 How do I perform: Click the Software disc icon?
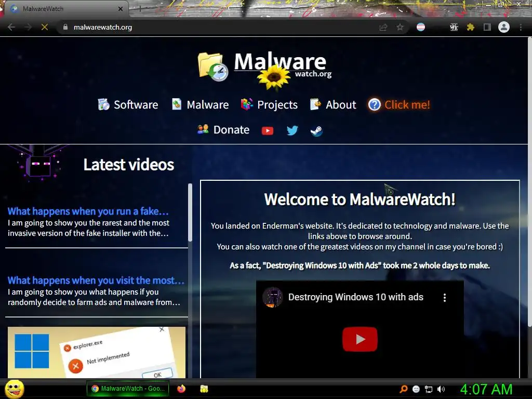(x=104, y=104)
